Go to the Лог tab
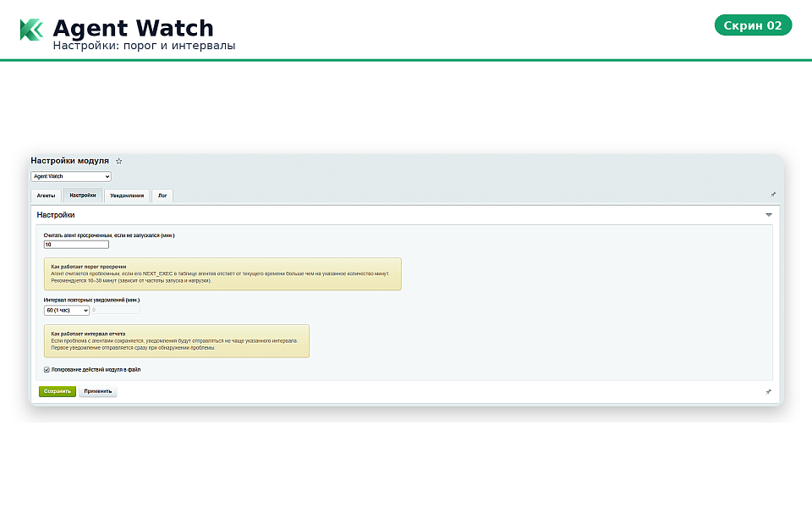This screenshot has width=812, height=508. (162, 196)
